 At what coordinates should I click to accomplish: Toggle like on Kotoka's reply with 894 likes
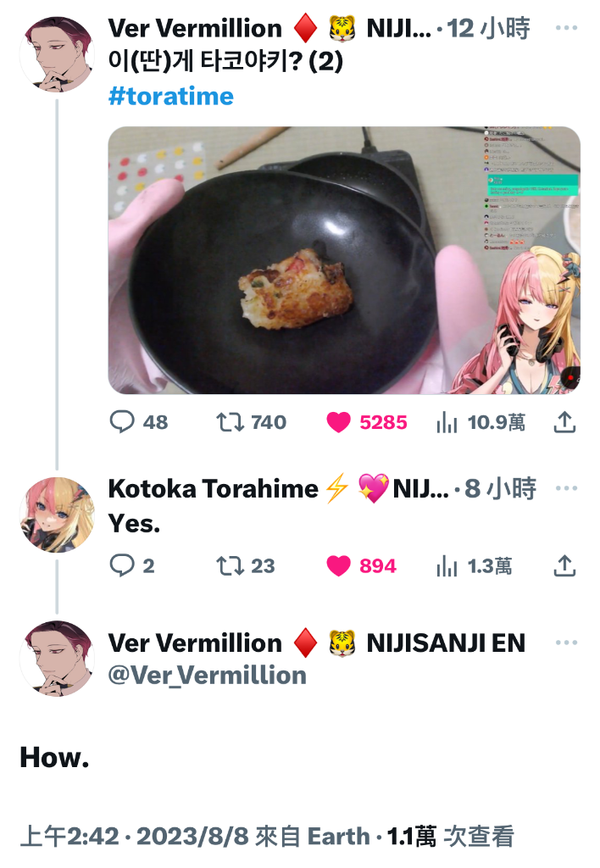(361, 565)
